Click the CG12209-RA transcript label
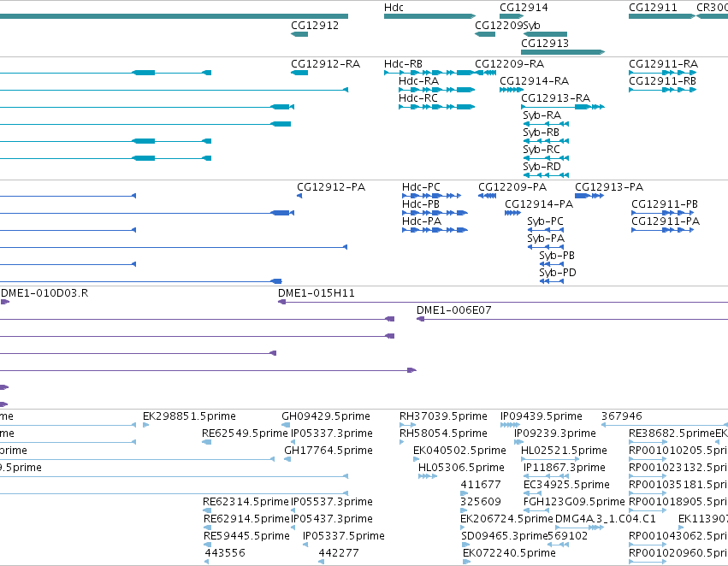 [x=509, y=63]
